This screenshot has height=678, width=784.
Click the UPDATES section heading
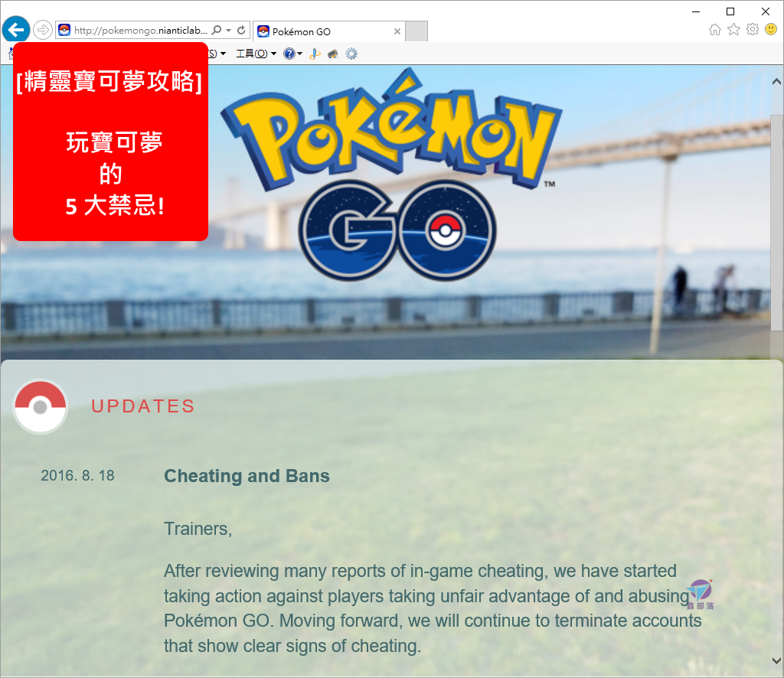point(143,406)
